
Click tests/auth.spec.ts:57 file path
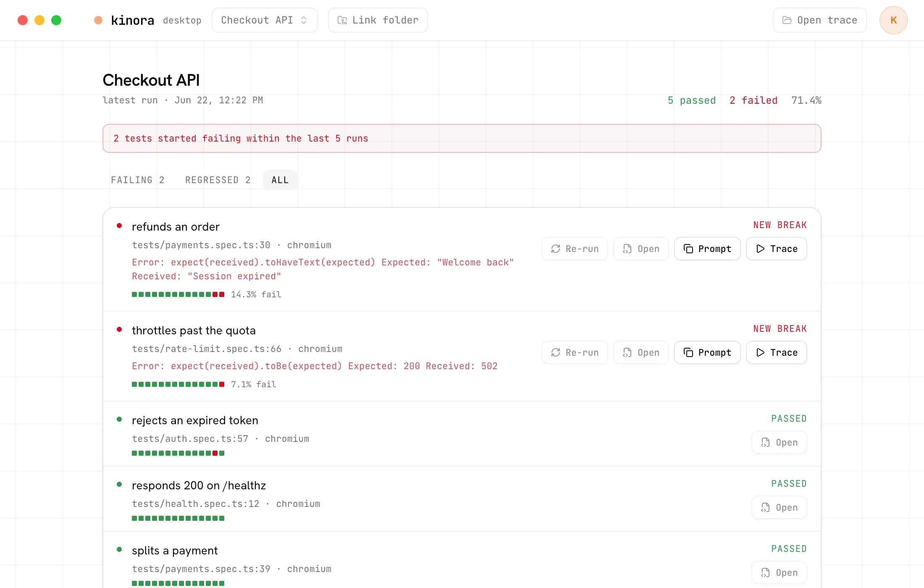(190, 439)
